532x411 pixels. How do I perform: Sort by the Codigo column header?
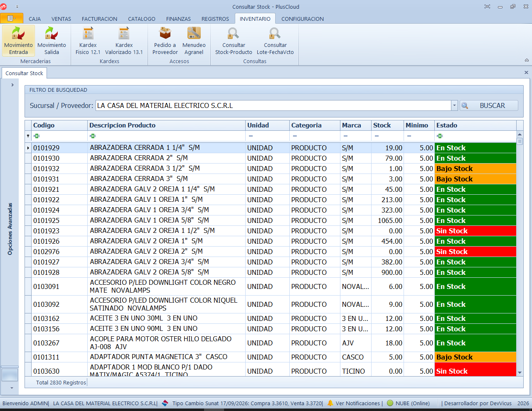point(59,125)
